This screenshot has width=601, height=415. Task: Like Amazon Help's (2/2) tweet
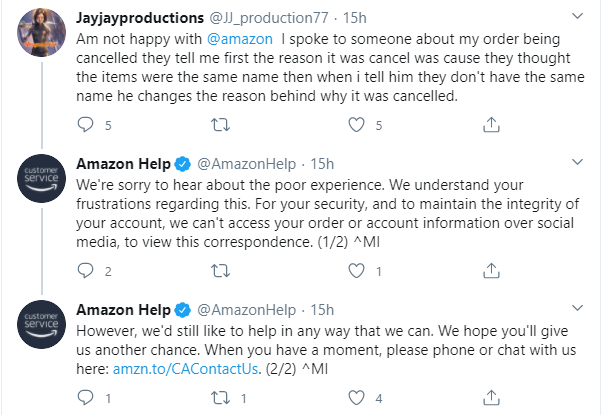tap(355, 398)
